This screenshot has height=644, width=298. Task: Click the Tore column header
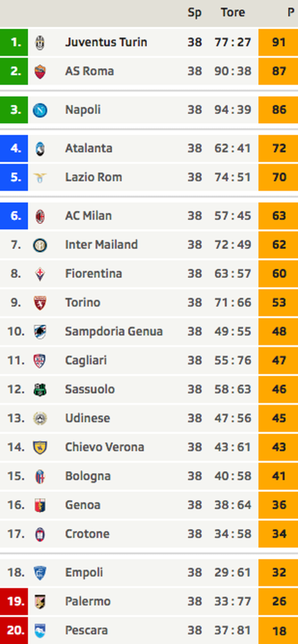[x=233, y=13]
